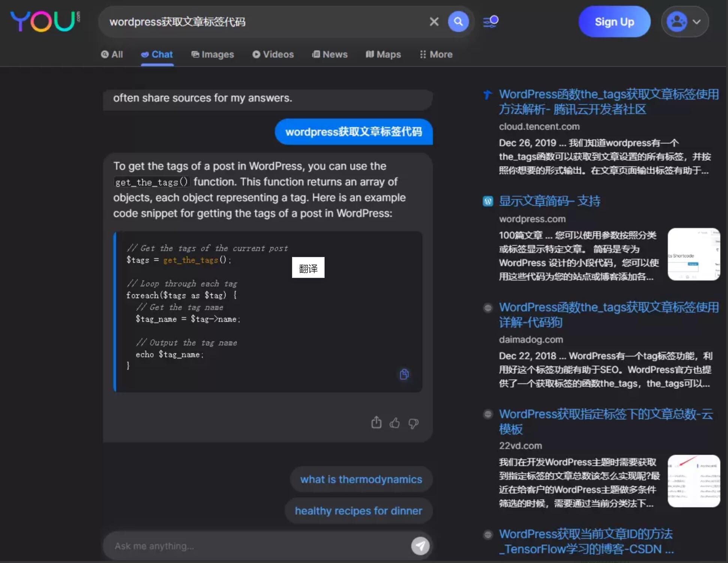The width and height of the screenshot is (728, 563).
Task: Click the wordpress.com result thumbnail
Action: click(x=694, y=254)
